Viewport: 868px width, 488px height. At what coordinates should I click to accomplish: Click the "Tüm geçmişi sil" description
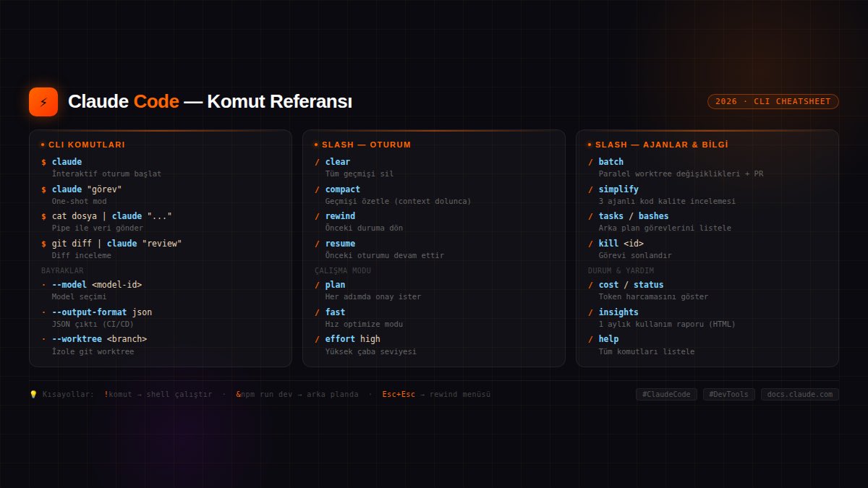click(359, 174)
